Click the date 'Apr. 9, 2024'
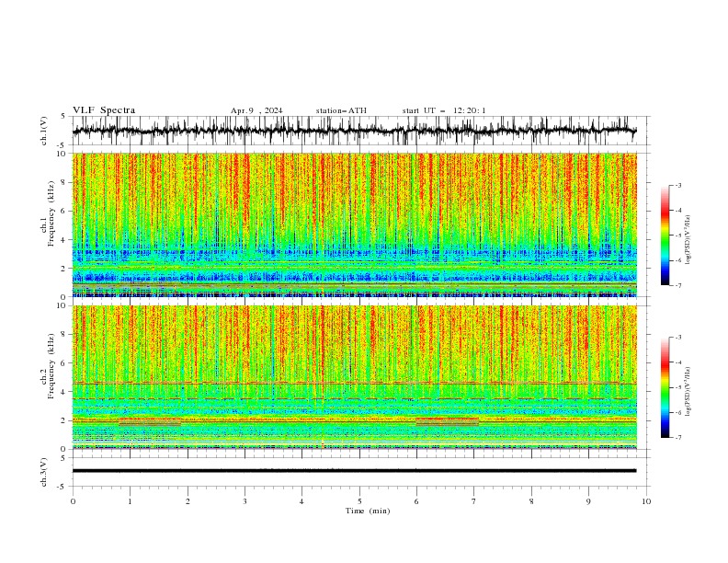The image size is (728, 563). click(x=256, y=110)
